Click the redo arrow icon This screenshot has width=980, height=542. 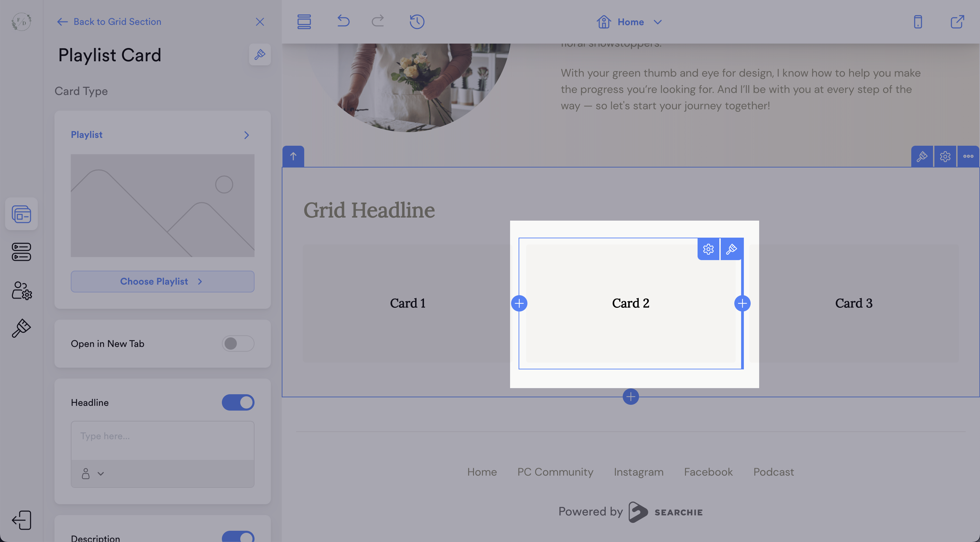point(377,21)
